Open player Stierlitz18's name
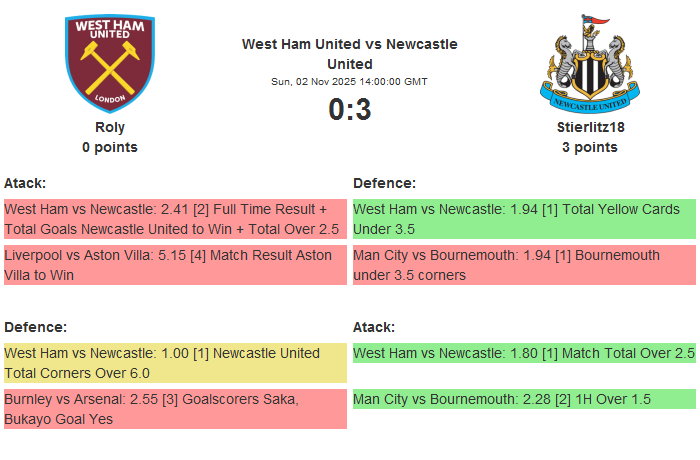Image resolution: width=700 pixels, height=460 pixels. (x=589, y=127)
